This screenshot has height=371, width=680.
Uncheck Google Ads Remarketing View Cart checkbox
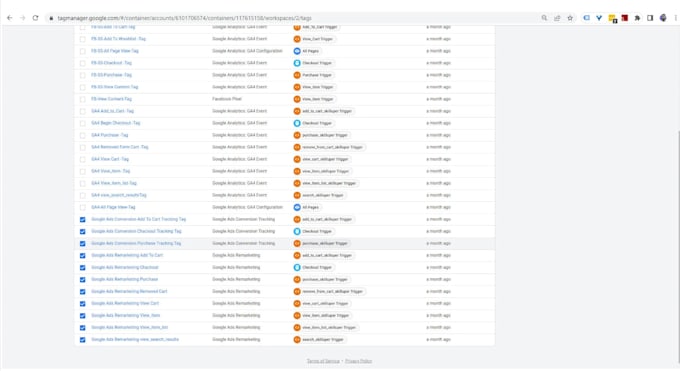(82, 304)
